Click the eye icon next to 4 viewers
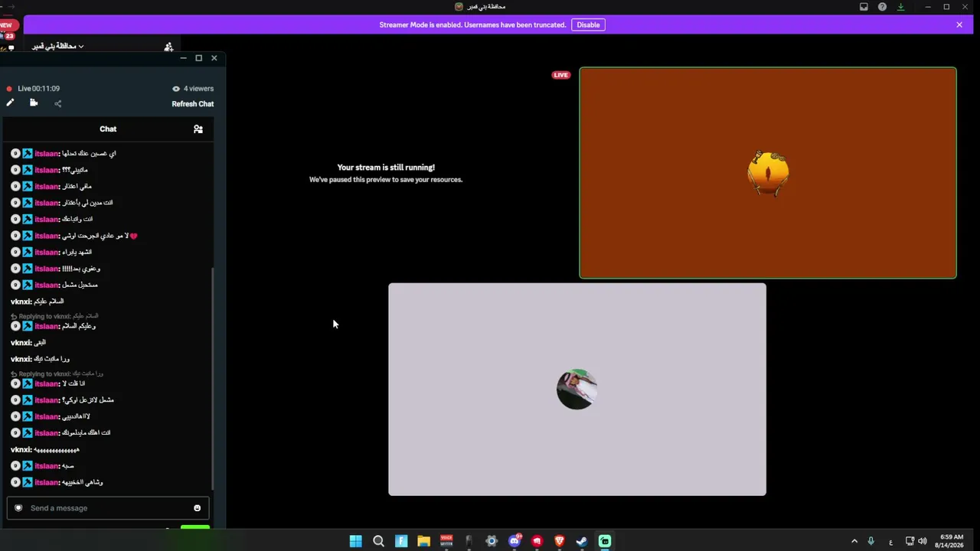Image resolution: width=980 pixels, height=551 pixels. pos(176,89)
